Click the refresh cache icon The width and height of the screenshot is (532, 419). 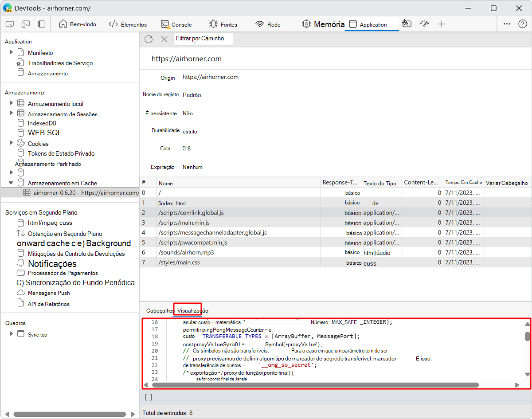[x=149, y=39]
